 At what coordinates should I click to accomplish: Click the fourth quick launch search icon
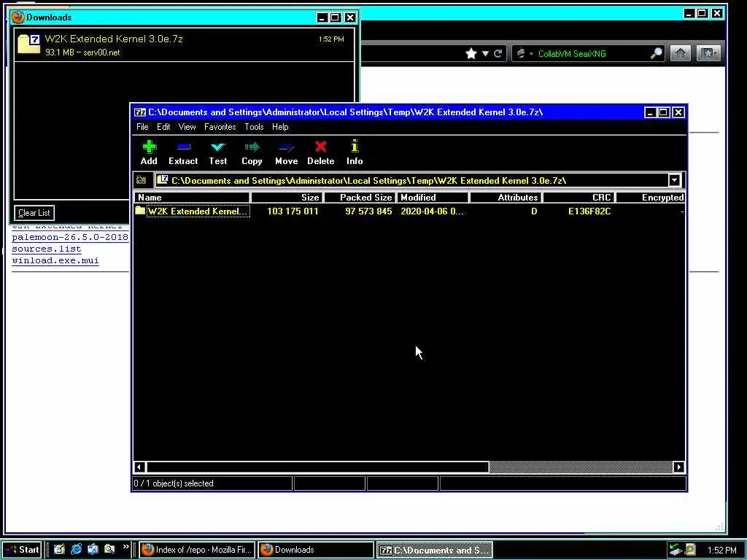tap(109, 550)
